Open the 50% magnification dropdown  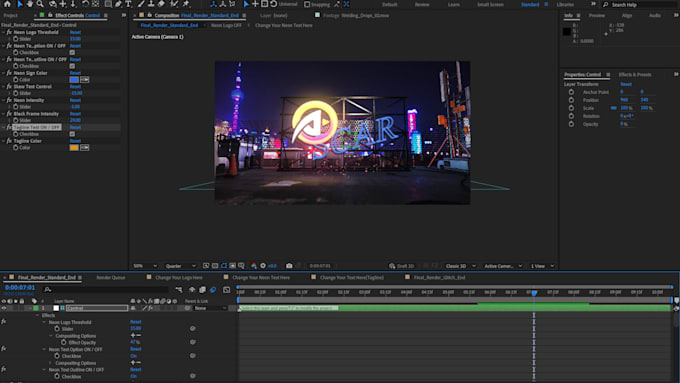[145, 265]
